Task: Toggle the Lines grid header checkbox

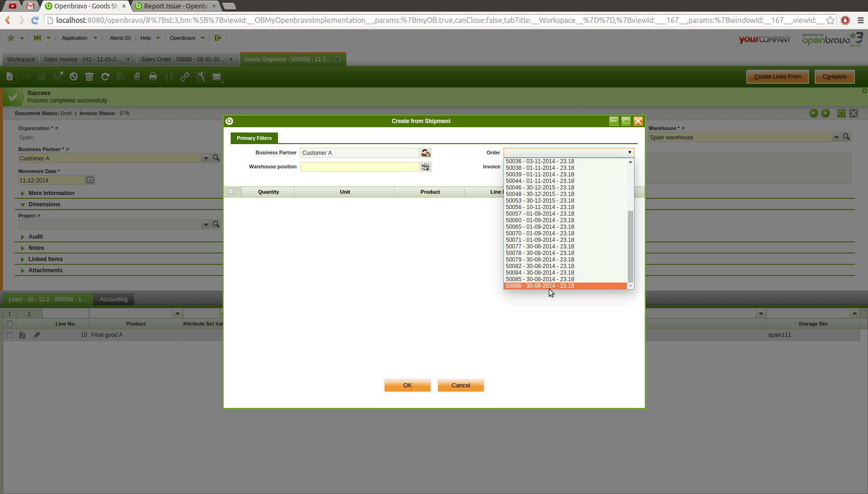Action: [x=9, y=324]
